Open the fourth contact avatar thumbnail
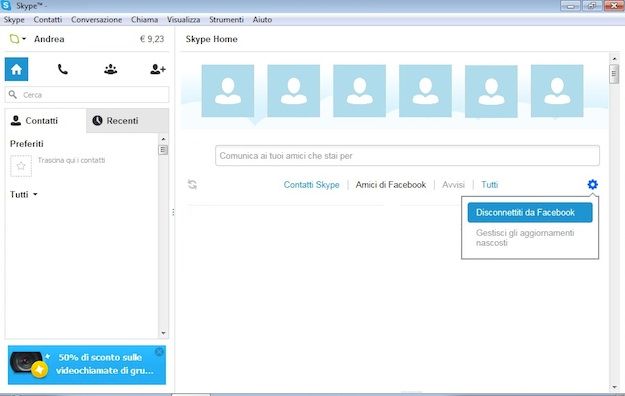The height and width of the screenshot is (396, 625). click(425, 91)
